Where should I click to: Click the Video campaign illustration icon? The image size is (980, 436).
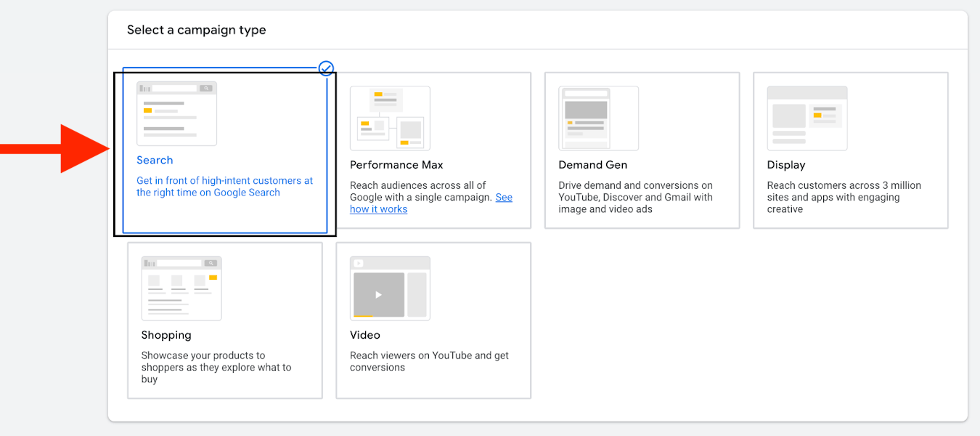click(x=390, y=288)
